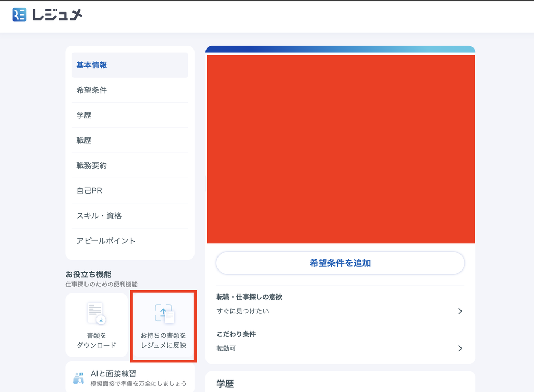Go to the 学歴 sidebar item
This screenshot has width=534, height=392.
(130, 115)
